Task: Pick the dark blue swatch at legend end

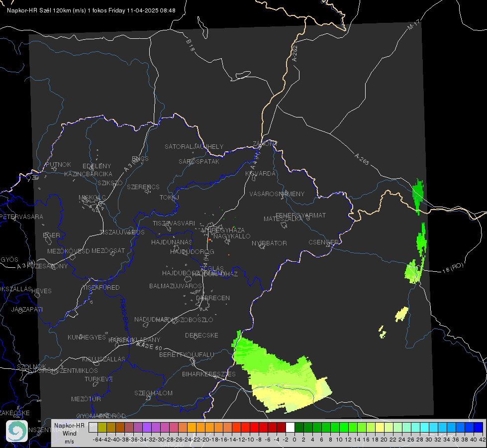Action: [x=479, y=428]
